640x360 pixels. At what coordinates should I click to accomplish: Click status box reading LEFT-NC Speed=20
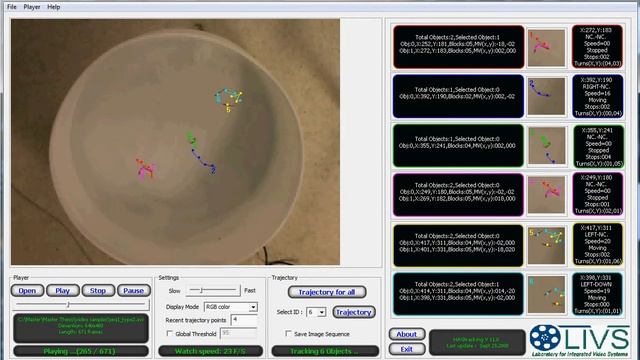click(598, 244)
